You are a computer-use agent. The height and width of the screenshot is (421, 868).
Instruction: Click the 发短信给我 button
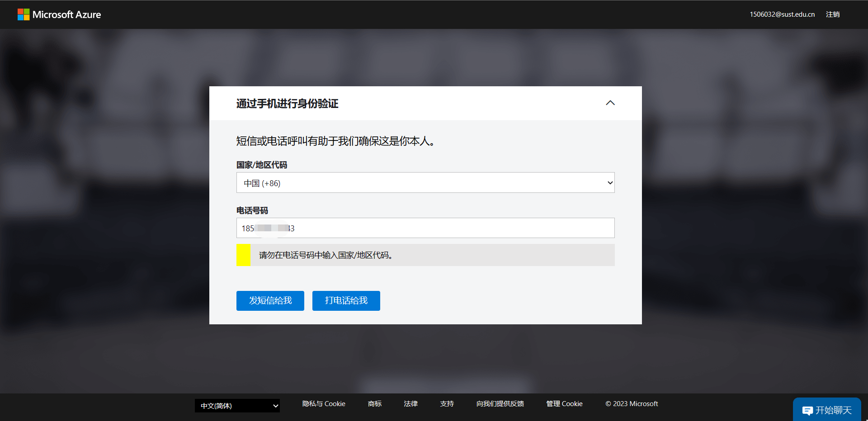(270, 301)
